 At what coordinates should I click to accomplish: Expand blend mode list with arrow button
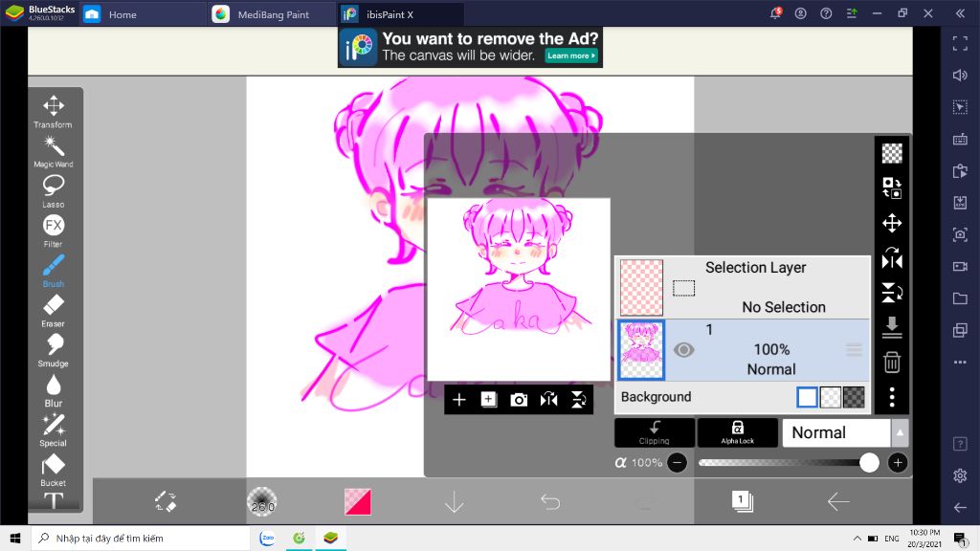[900, 432]
